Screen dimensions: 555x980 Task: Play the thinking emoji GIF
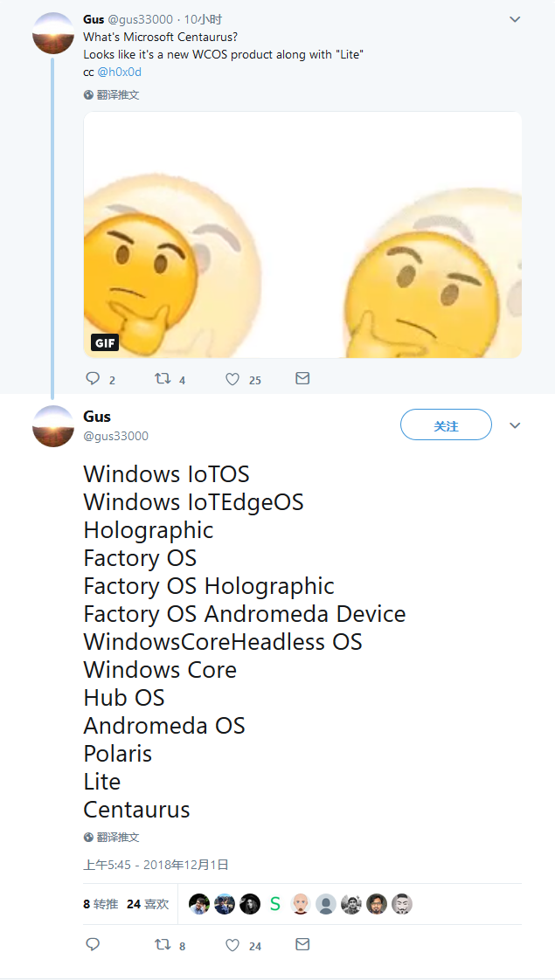(x=302, y=235)
